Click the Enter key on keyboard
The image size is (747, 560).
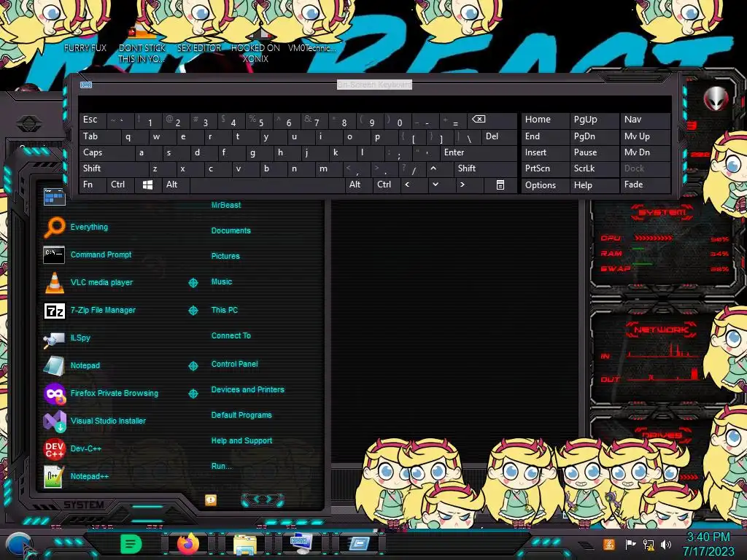coord(479,152)
